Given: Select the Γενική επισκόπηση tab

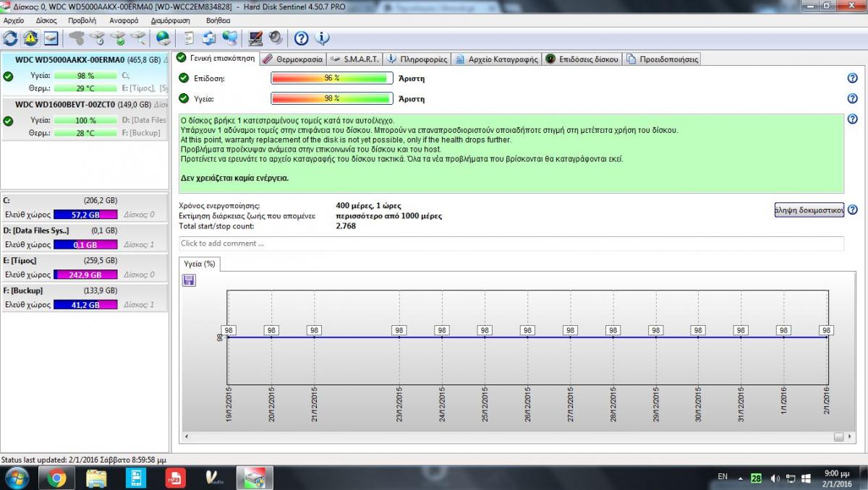Looking at the screenshot, I should pyautogui.click(x=216, y=58).
